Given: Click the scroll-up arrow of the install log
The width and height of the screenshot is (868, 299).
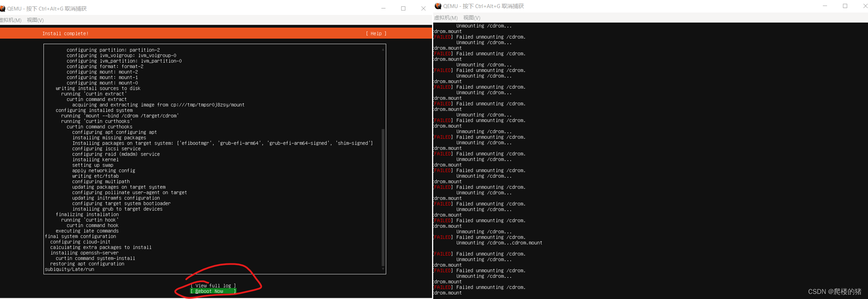Looking at the screenshot, I should pyautogui.click(x=383, y=50).
